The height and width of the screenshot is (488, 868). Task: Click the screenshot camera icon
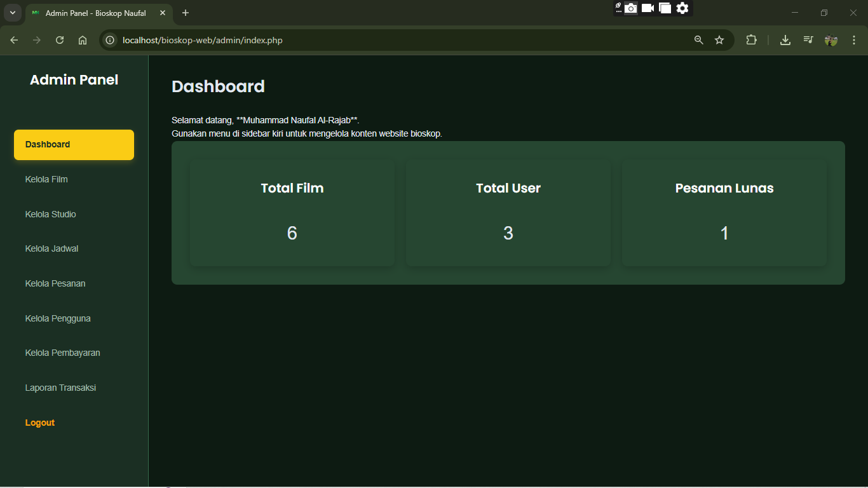point(630,8)
